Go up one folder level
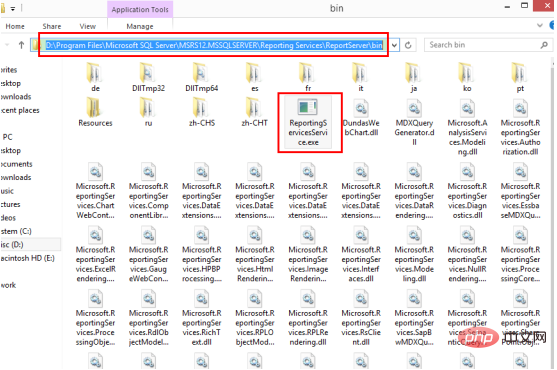This screenshot has width=557, height=370. tap(21, 45)
